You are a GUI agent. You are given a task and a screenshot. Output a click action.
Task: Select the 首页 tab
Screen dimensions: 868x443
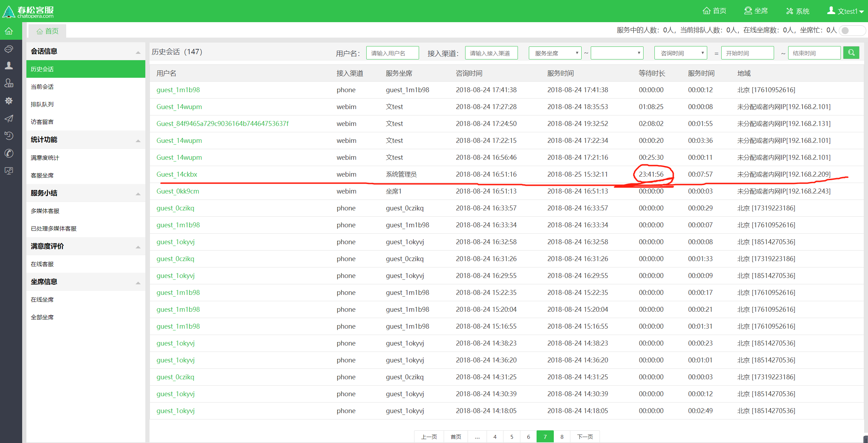(x=47, y=31)
